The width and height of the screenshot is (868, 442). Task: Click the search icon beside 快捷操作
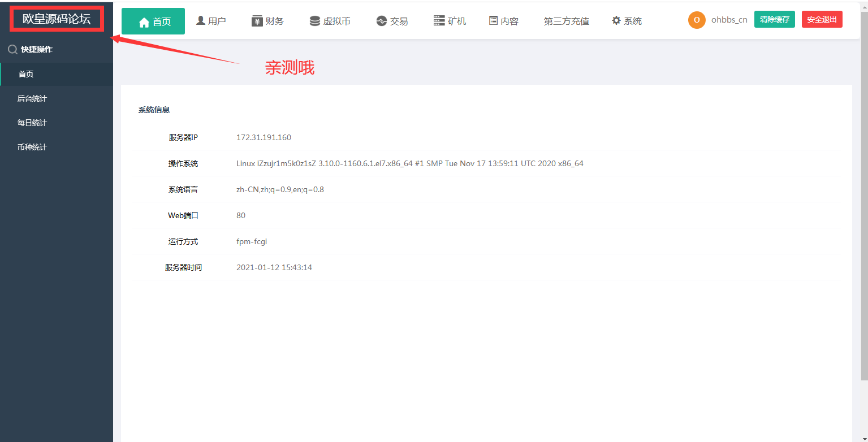pyautogui.click(x=12, y=50)
